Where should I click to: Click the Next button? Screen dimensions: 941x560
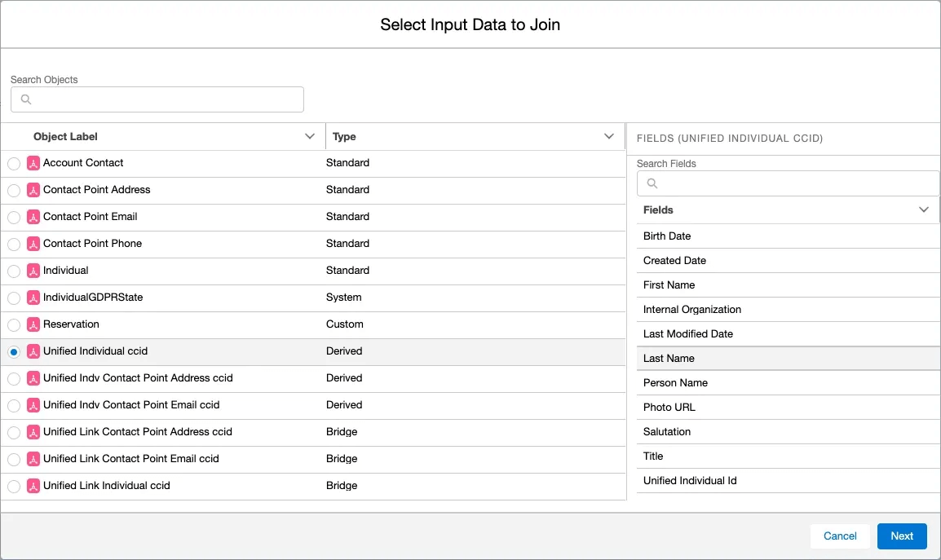click(x=902, y=536)
